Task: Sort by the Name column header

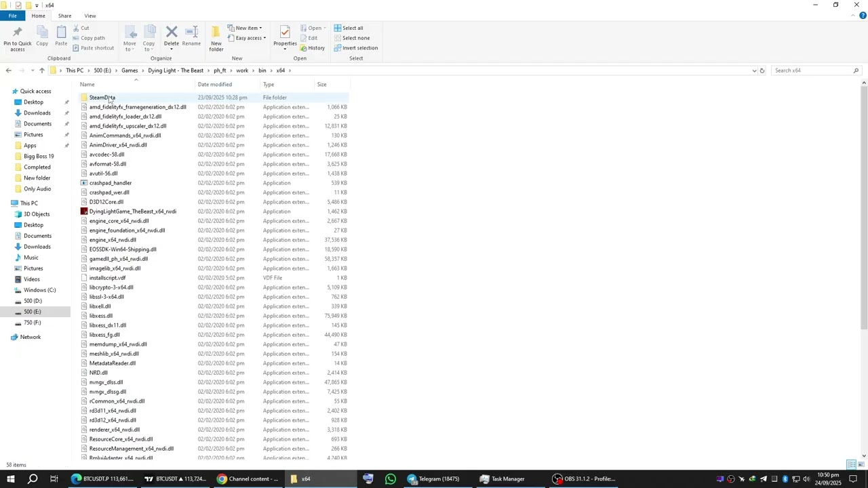Action: point(137,85)
